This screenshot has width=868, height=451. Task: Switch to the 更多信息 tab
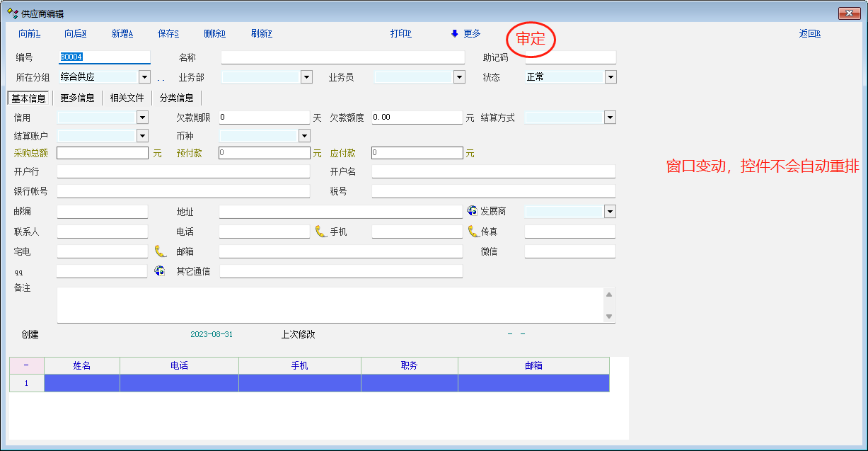(77, 98)
